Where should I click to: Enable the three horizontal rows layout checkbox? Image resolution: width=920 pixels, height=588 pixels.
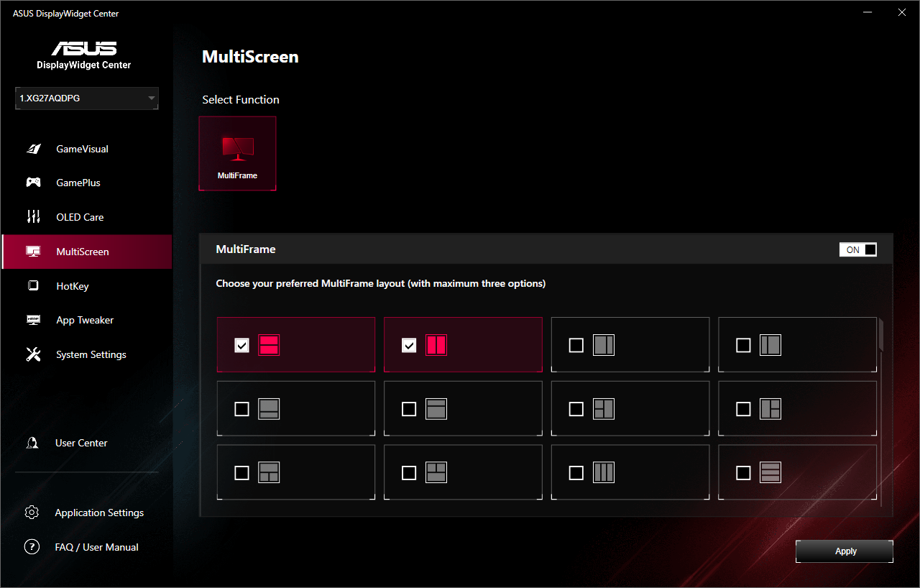coord(744,473)
